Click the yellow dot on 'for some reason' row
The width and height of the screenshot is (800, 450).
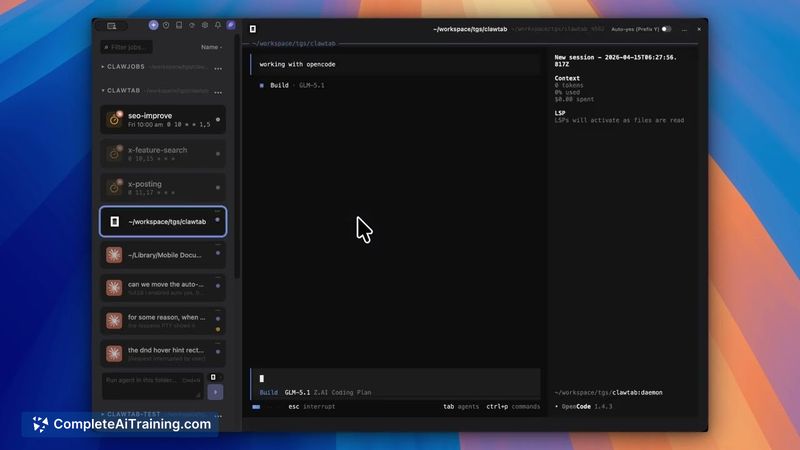(x=218, y=330)
